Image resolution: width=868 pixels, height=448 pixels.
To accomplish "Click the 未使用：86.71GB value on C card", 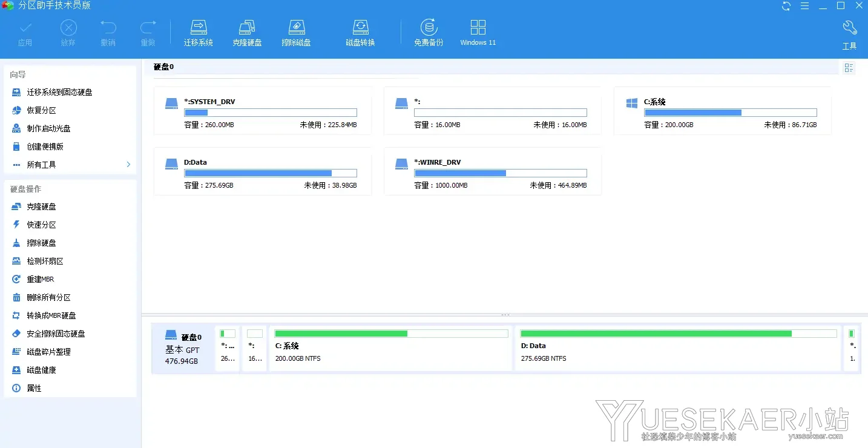I will point(791,125).
